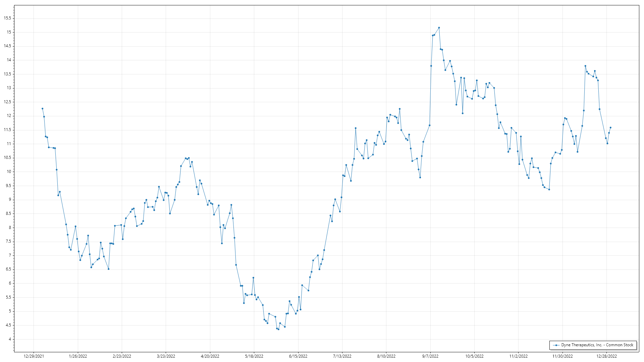Click the 10/5/2022 x-axis date label
644x362 pixels.
pos(474,356)
